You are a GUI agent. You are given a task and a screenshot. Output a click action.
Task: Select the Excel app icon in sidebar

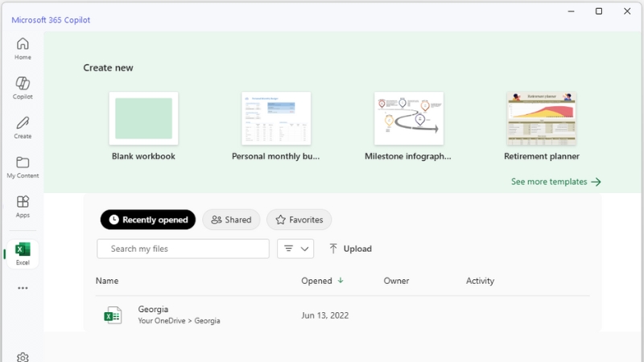(23, 254)
